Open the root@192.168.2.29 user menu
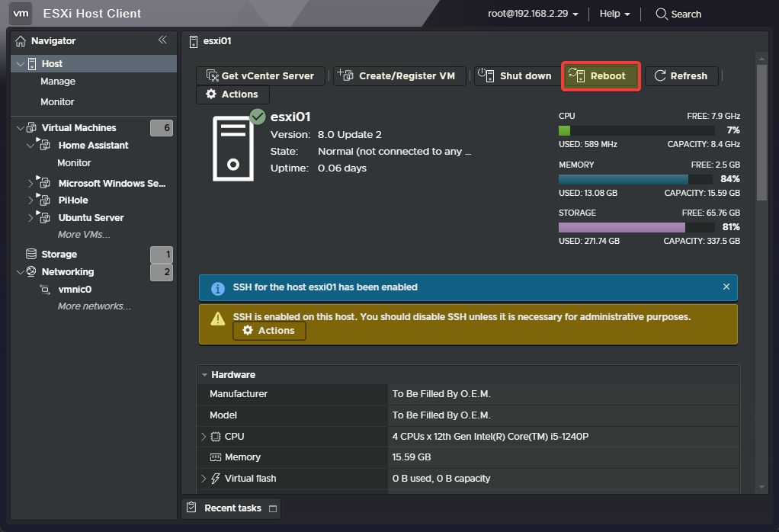The image size is (779, 532). point(533,14)
